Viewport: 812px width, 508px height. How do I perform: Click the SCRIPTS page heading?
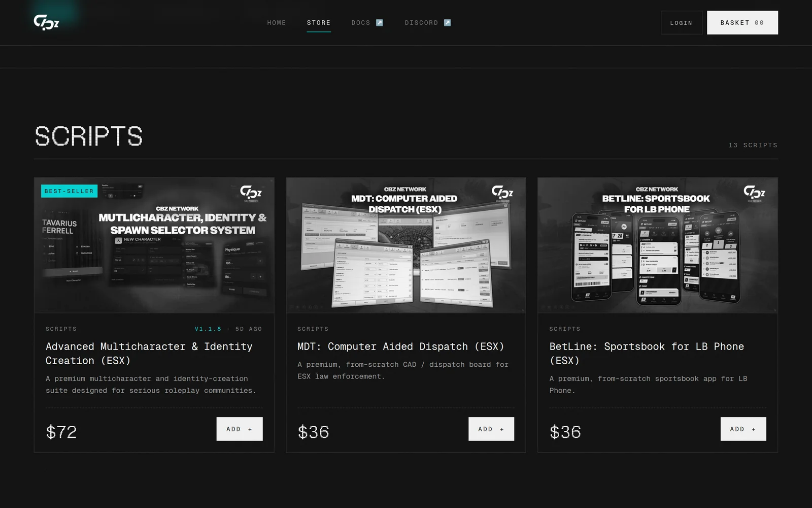coord(89,136)
